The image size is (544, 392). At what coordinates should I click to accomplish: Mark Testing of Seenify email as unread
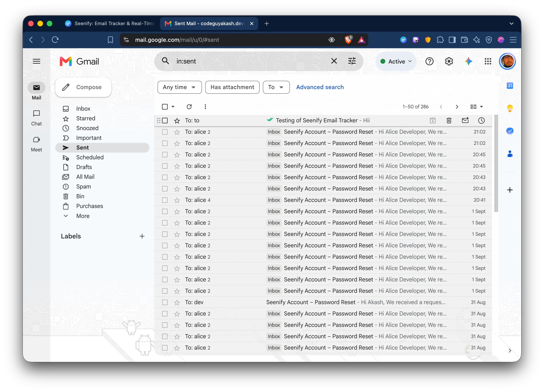[465, 120]
